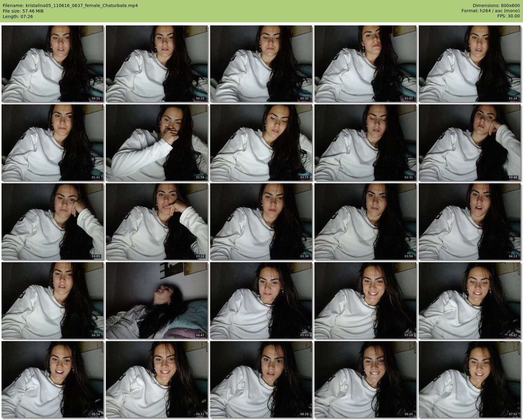The width and height of the screenshot is (523, 420).
Task: Click the thumbnail stamped 00:16
Action: 53,63
